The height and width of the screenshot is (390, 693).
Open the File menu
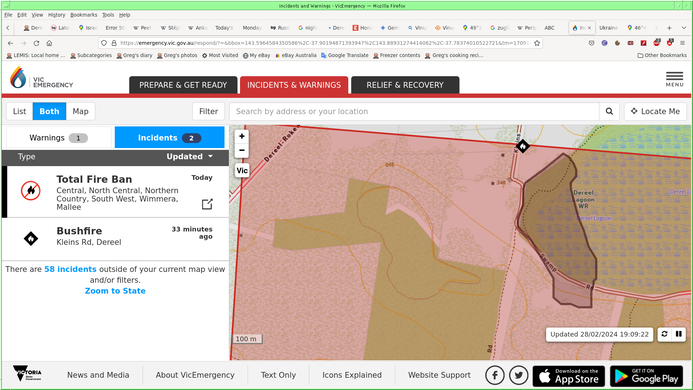8,15
